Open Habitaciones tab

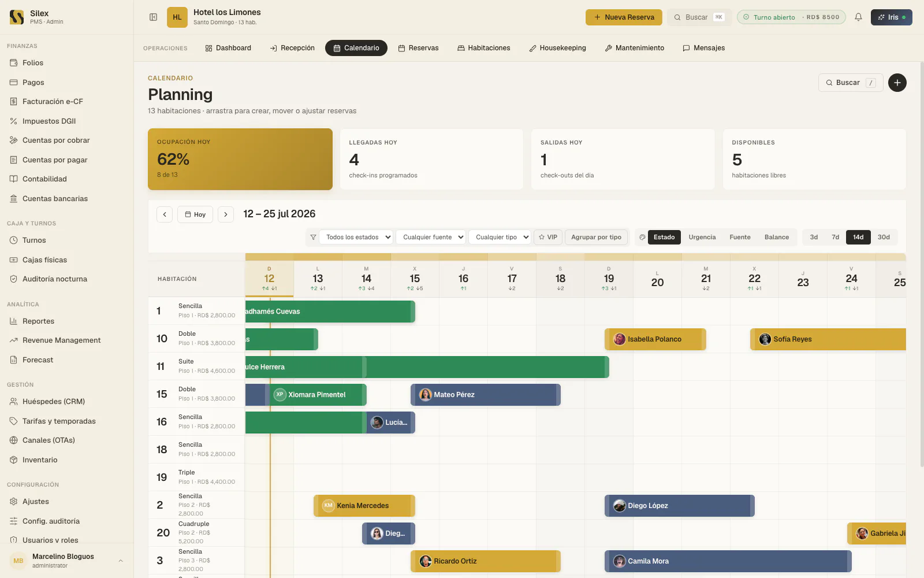tap(484, 48)
